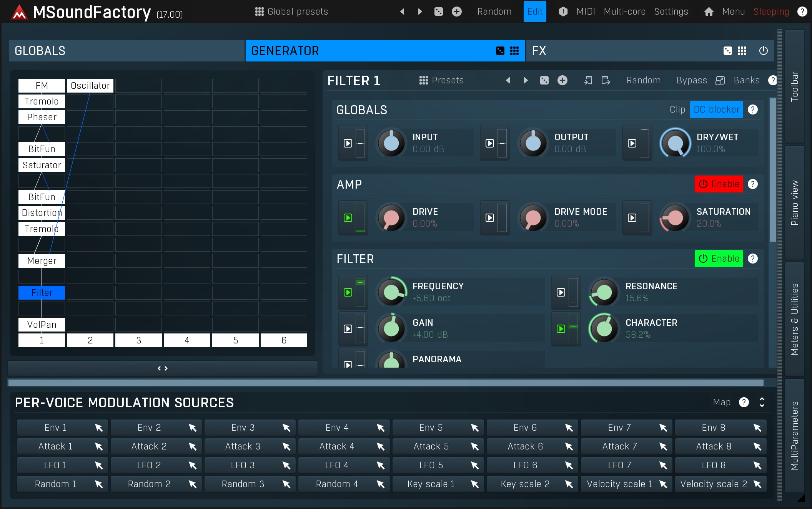Viewport: 812px width, 509px height.
Task: Toggle the DC blocker option
Action: (x=716, y=109)
